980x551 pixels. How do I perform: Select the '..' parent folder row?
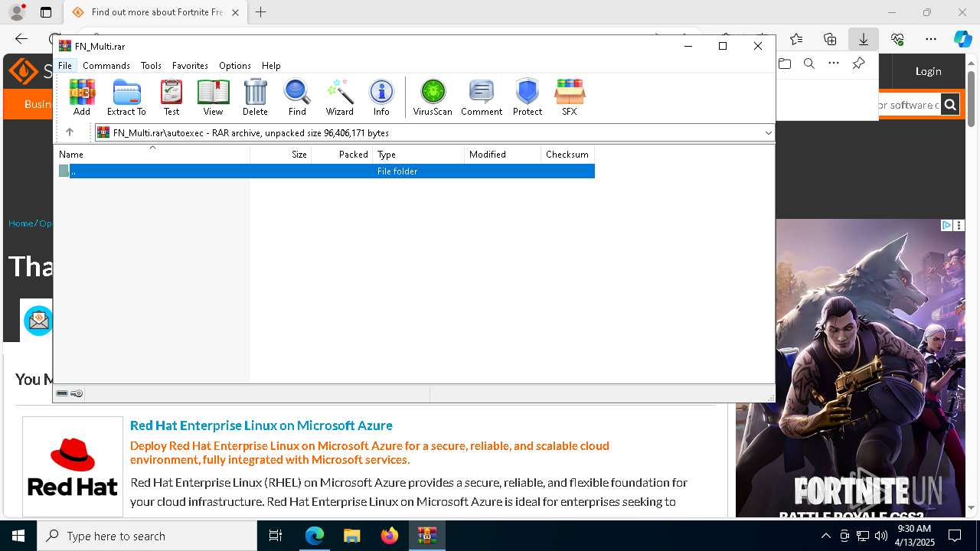click(x=325, y=171)
